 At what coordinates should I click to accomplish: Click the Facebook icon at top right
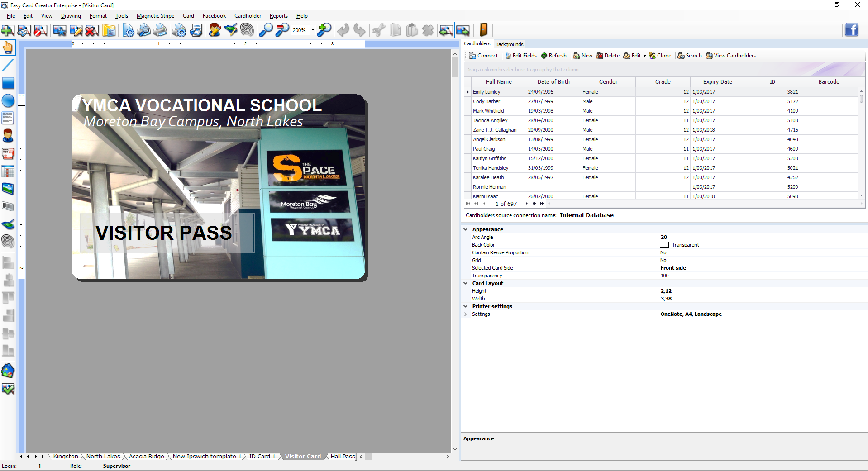(852, 30)
